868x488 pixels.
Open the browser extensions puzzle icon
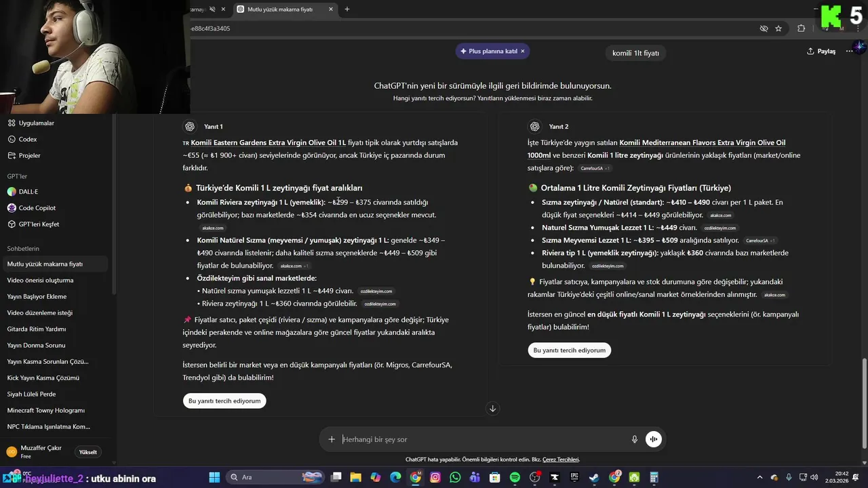tap(802, 28)
